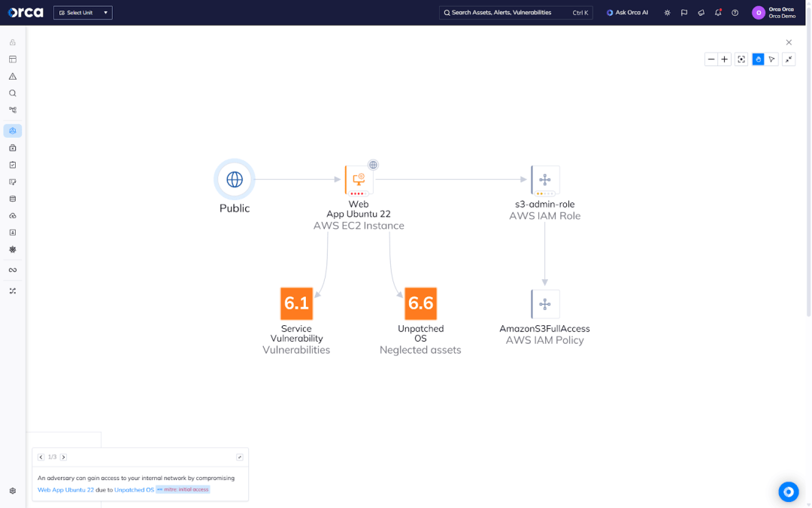Open the Orca Orca user profile menu
The width and height of the screenshot is (812, 508).
pos(774,13)
